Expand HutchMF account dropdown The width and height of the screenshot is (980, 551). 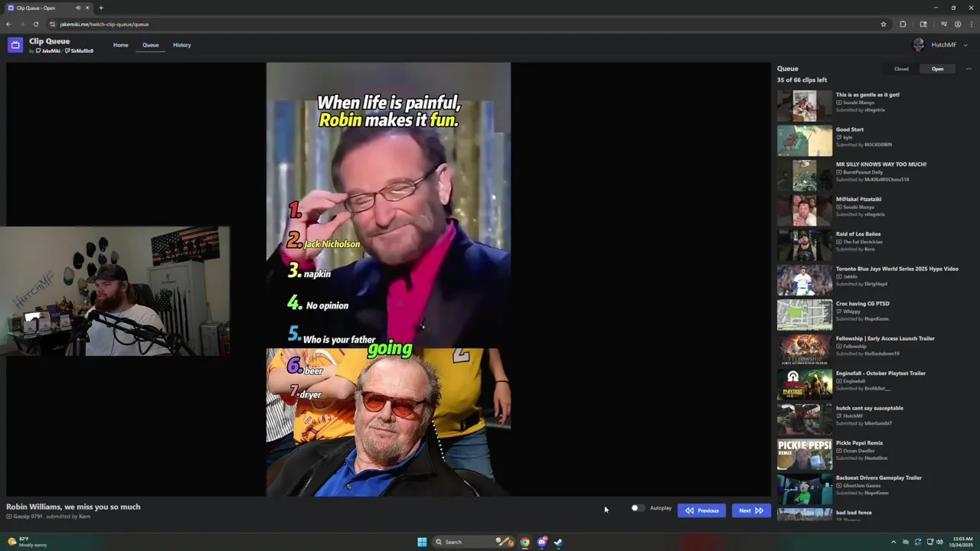[x=965, y=45]
